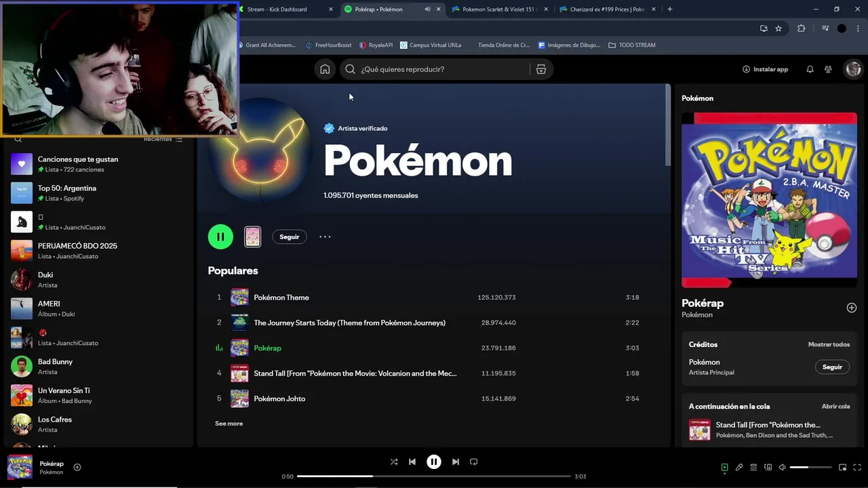868x488 pixels.
Task: Open the Browse icon in search bar
Action: (541, 69)
